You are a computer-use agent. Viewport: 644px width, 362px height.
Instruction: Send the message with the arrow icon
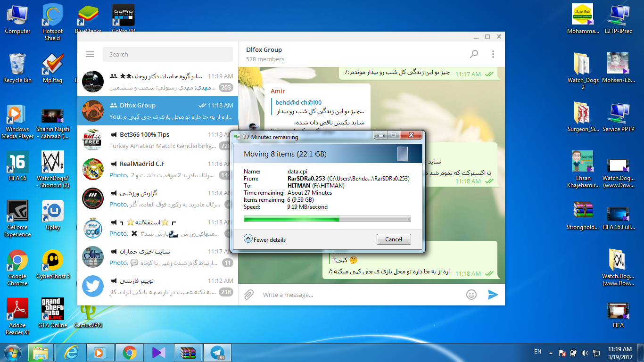pyautogui.click(x=493, y=295)
